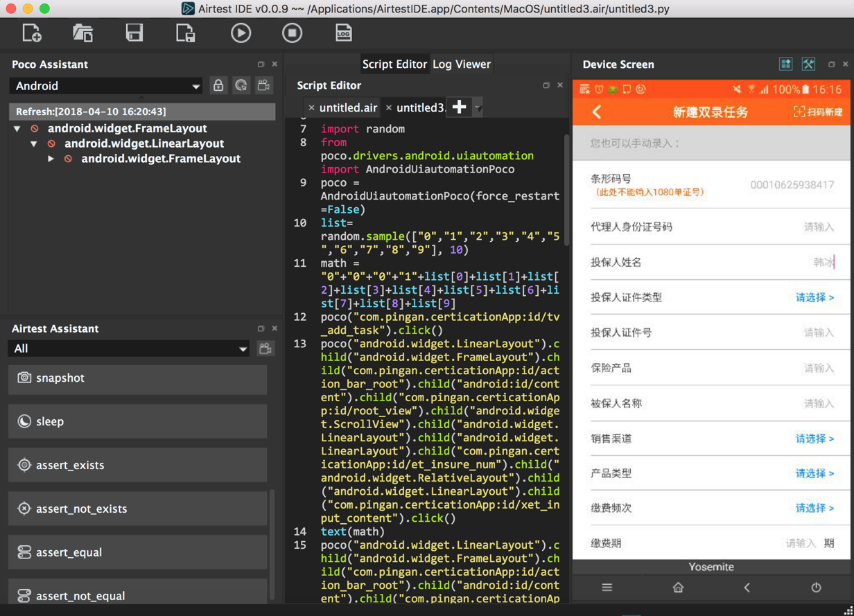Screen dimensions: 854x616
Task: Click the assert_exists command button
Action: (137, 465)
